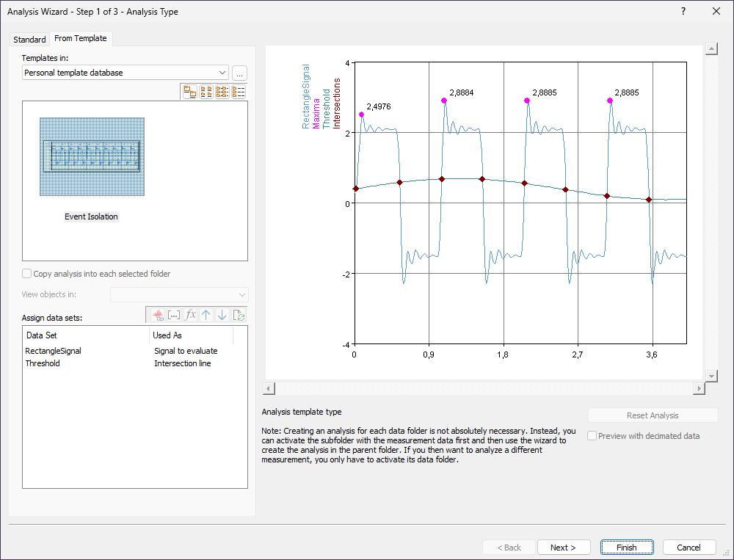Viewport: 734px width, 560px height.
Task: Enable Copy analysis into each selected folder
Action: (27, 274)
